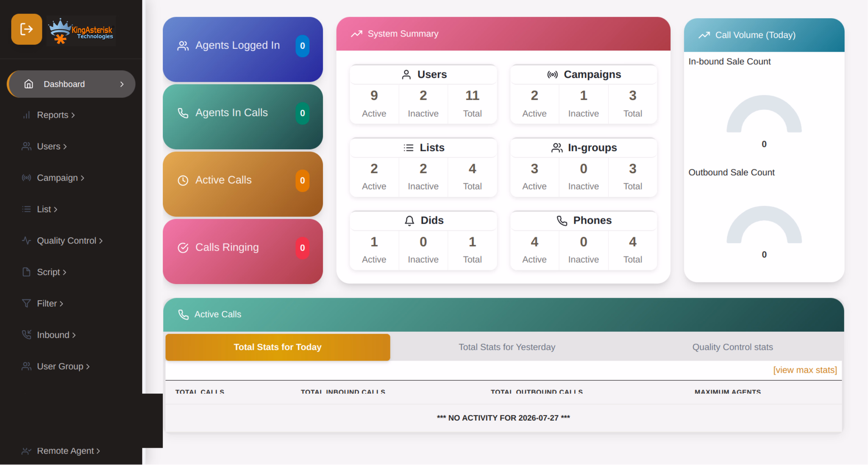Click the KingAsterisk Technologies logo

pyautogui.click(x=81, y=31)
